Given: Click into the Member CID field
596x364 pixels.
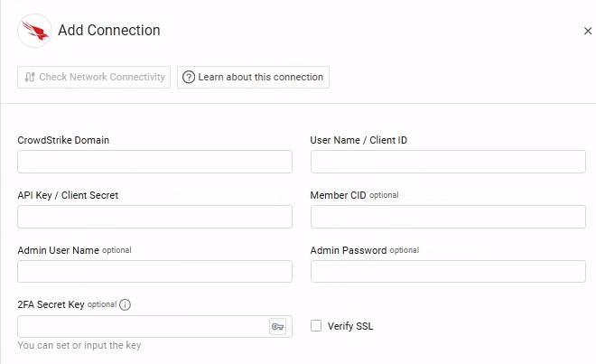Looking at the screenshot, I should tap(448, 217).
